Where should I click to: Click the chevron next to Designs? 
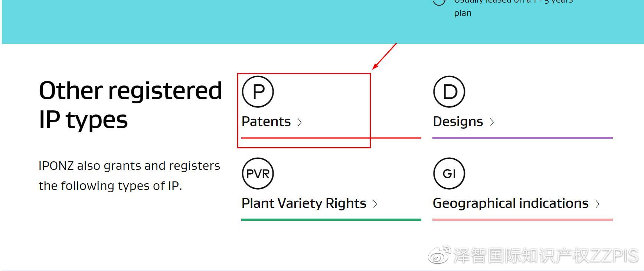click(492, 122)
